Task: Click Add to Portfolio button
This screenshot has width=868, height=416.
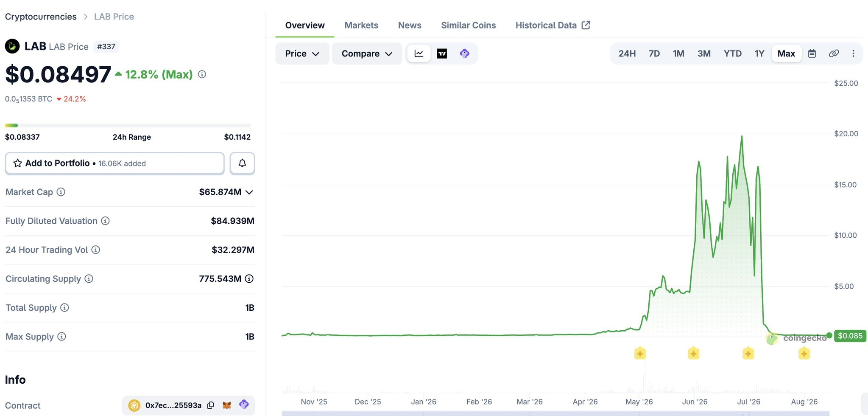Action: (114, 163)
